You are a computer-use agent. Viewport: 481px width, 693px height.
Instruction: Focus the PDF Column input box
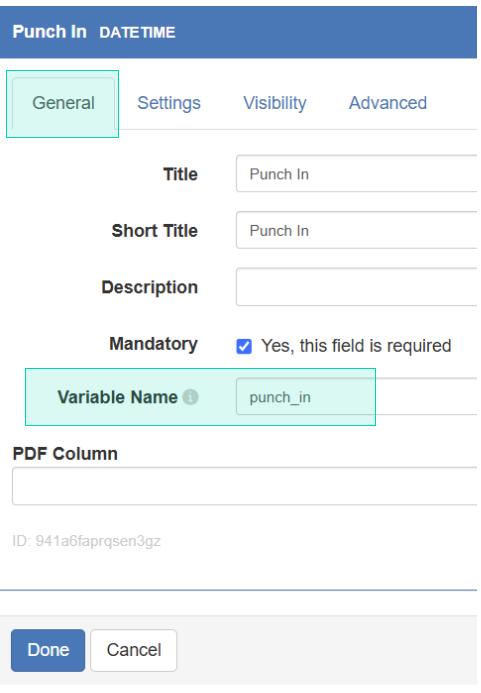coord(244,486)
